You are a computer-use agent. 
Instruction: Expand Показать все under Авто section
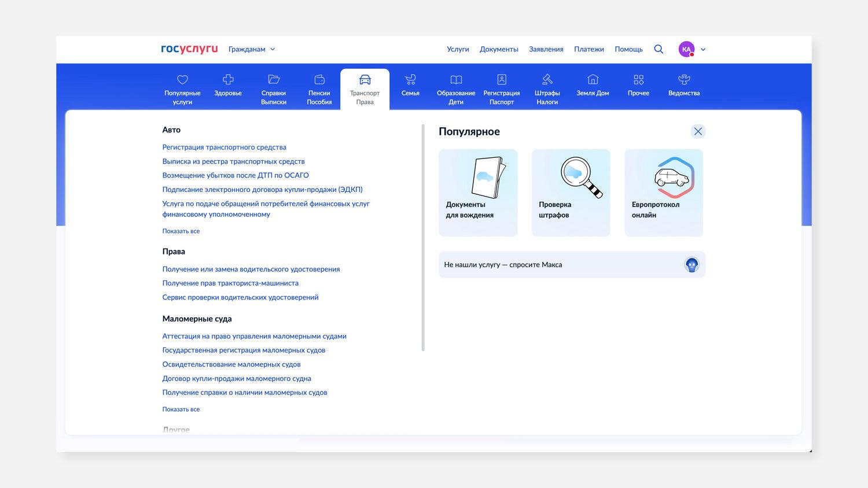pos(181,231)
